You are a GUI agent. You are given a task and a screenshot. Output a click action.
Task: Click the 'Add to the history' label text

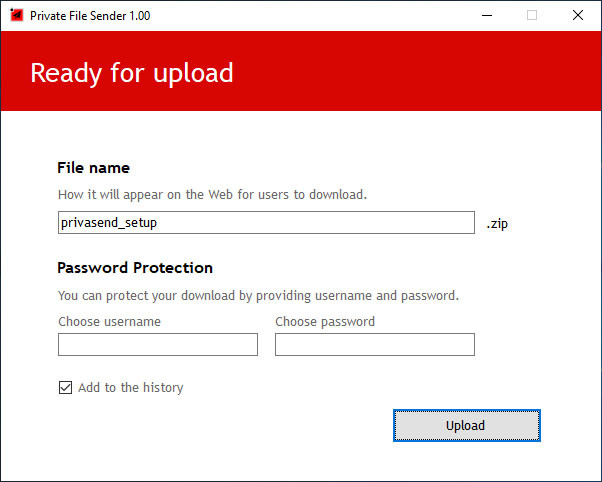[131, 388]
